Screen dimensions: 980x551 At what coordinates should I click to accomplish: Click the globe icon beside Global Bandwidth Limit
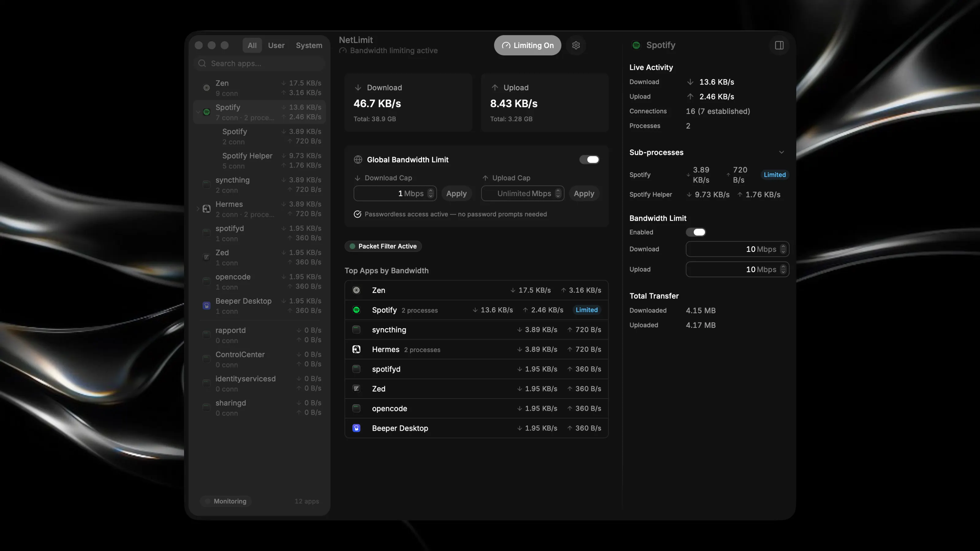point(358,160)
